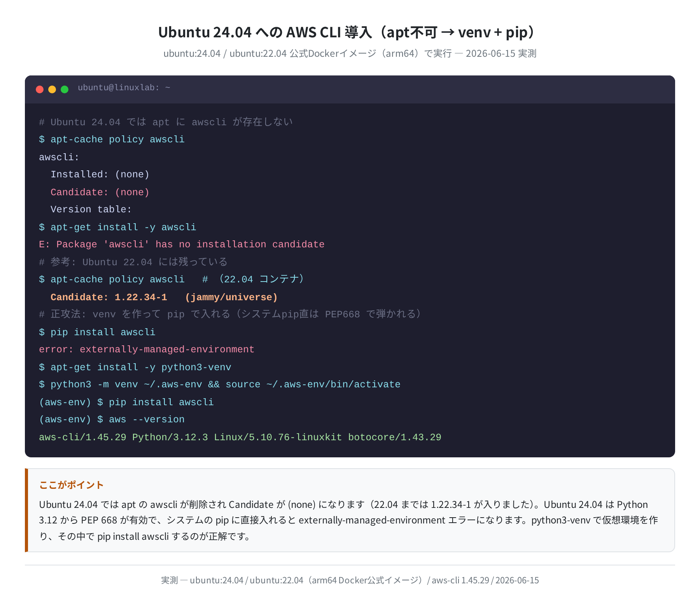Click the green maximize dot of terminal
Image resolution: width=700 pixels, height=602 pixels.
(x=65, y=89)
